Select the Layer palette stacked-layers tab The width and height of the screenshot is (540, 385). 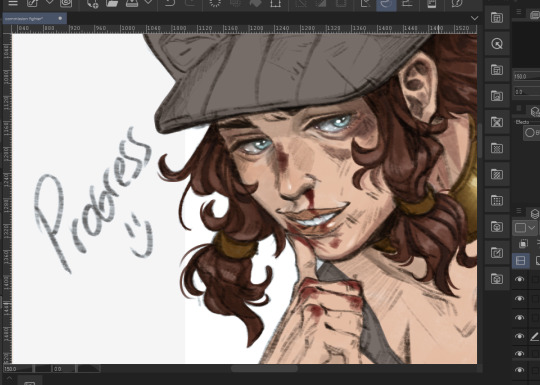535,214
